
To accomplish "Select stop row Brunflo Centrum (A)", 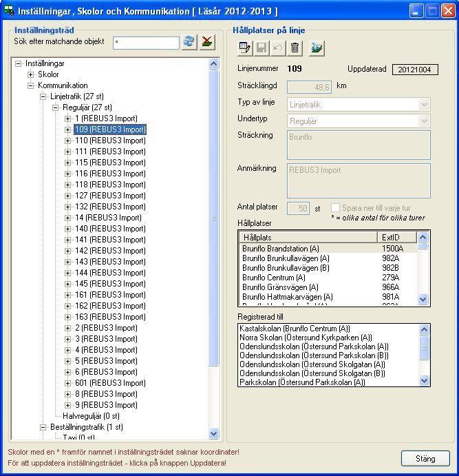I will pyautogui.click(x=328, y=278).
